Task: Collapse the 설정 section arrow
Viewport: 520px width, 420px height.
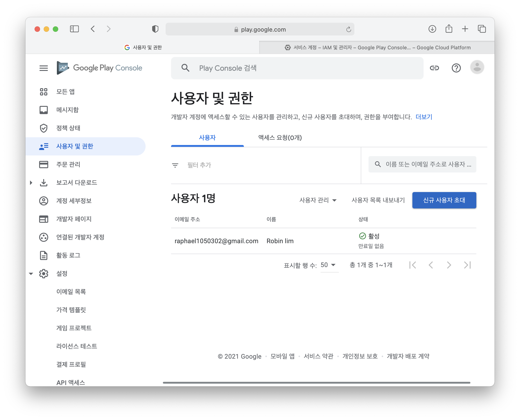Action: [31, 274]
